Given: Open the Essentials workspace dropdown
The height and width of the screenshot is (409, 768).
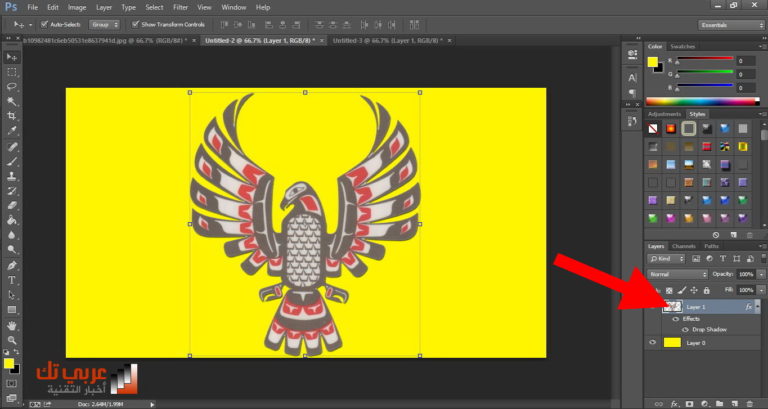Looking at the screenshot, I should click(731, 25).
